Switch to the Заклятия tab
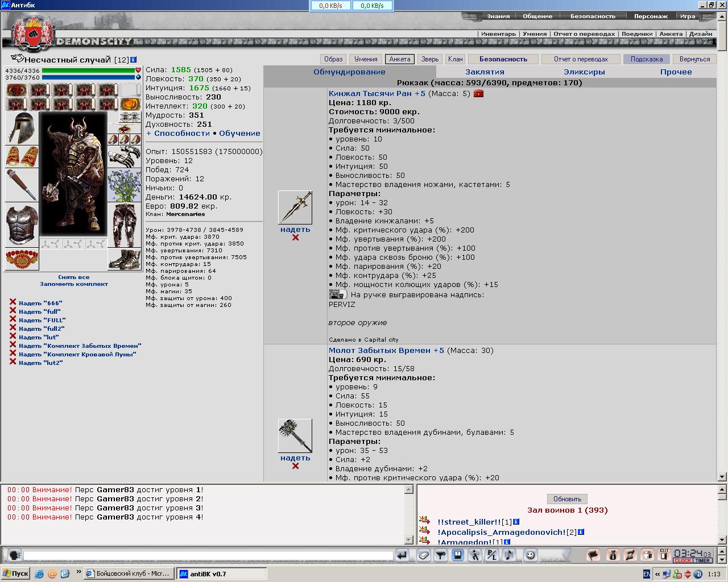The height and width of the screenshot is (582, 728). click(x=485, y=72)
